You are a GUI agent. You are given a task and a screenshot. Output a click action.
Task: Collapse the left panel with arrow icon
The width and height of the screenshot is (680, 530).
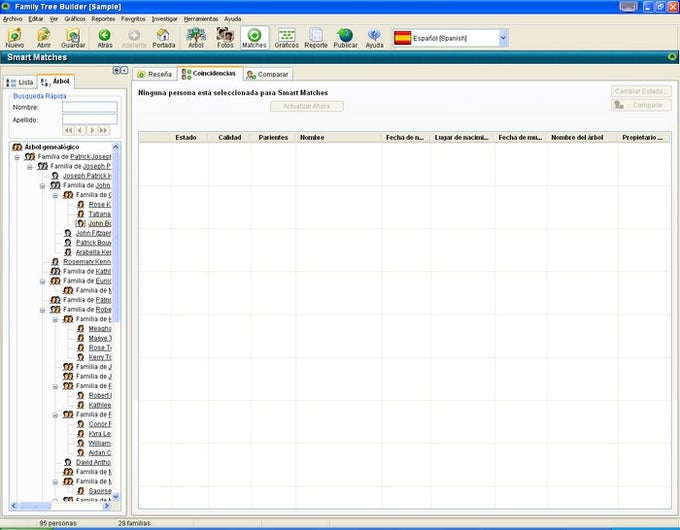(124, 70)
